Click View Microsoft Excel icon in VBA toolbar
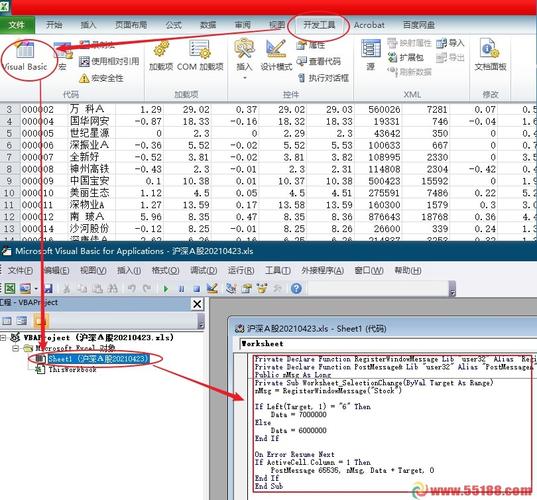Viewport: 537px width, 500px height. pyautogui.click(x=10, y=289)
